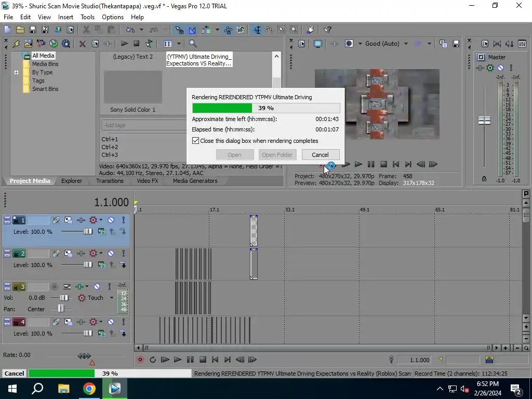The width and height of the screenshot is (532, 399).
Task: Click the Master fader handle in mixer
Action: click(484, 120)
